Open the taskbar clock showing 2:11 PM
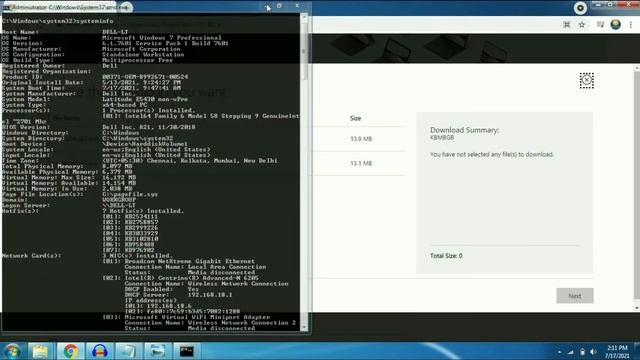The width and height of the screenshot is (640, 360). (617, 351)
